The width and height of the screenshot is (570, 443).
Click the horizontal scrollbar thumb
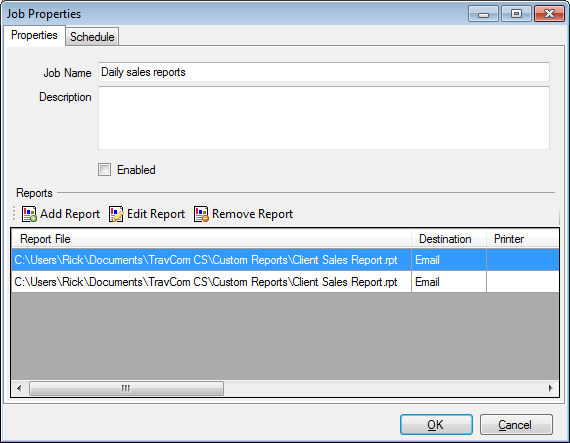coord(126,388)
